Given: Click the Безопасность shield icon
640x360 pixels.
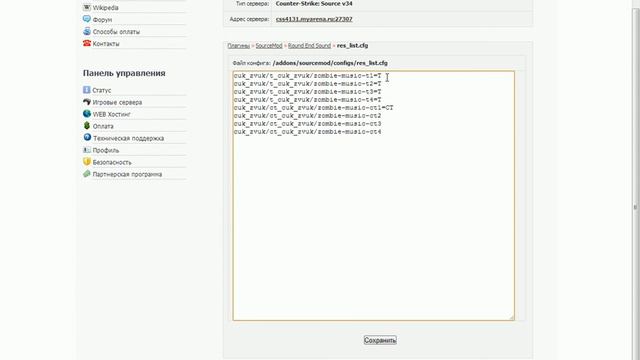Looking at the screenshot, I should [x=87, y=162].
